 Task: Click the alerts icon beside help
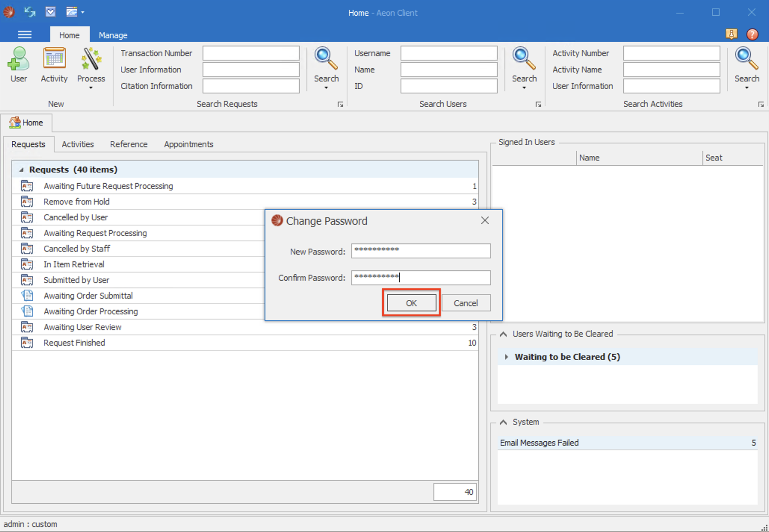[731, 34]
